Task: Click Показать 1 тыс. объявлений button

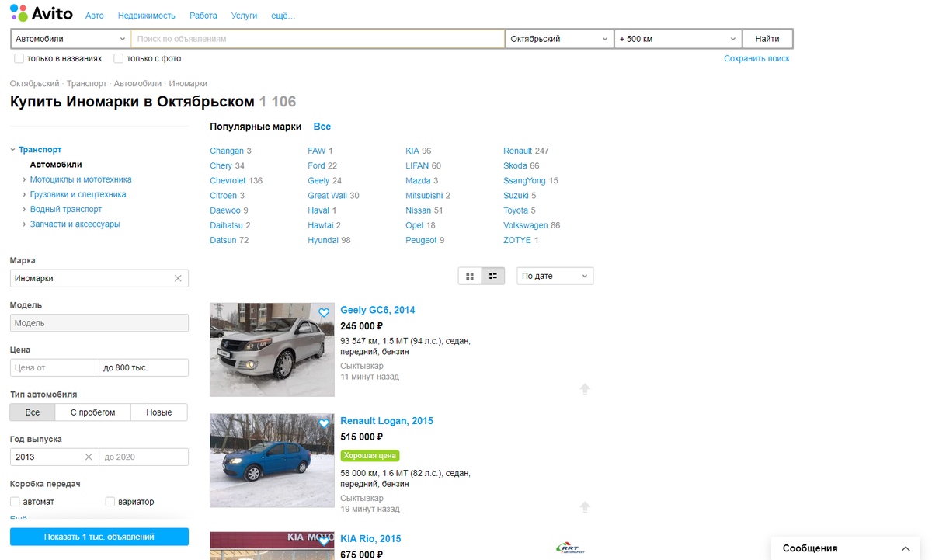Action: click(x=99, y=537)
